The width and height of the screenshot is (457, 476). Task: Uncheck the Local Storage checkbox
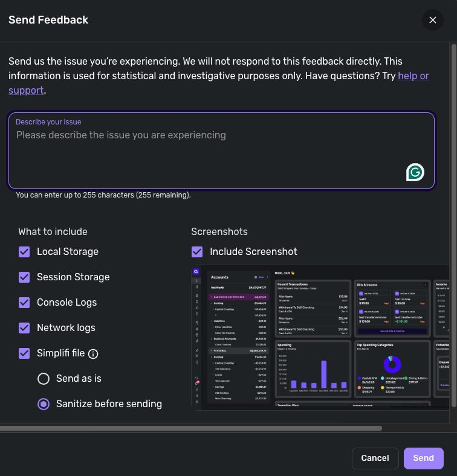click(x=24, y=252)
